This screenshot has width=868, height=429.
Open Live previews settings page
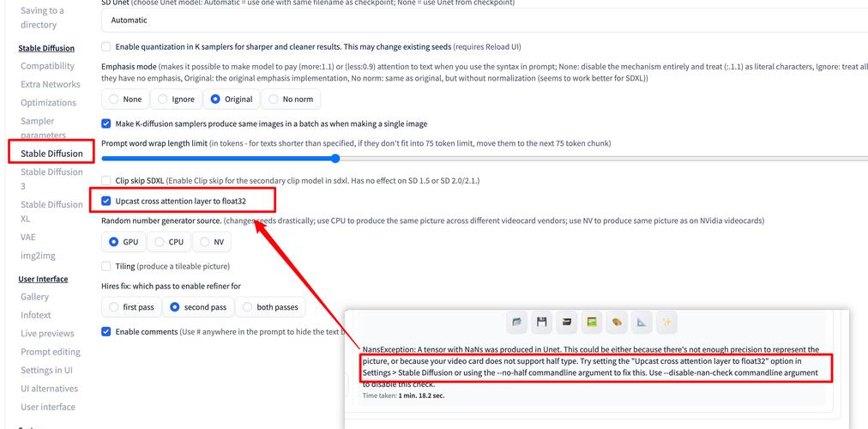[47, 333]
